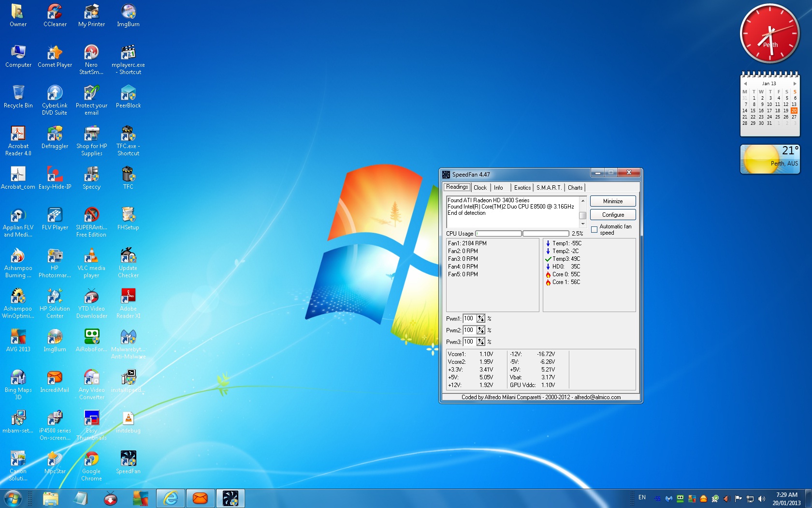The width and height of the screenshot is (812, 508).
Task: Click the SpeedFan taskbar button
Action: click(x=230, y=498)
